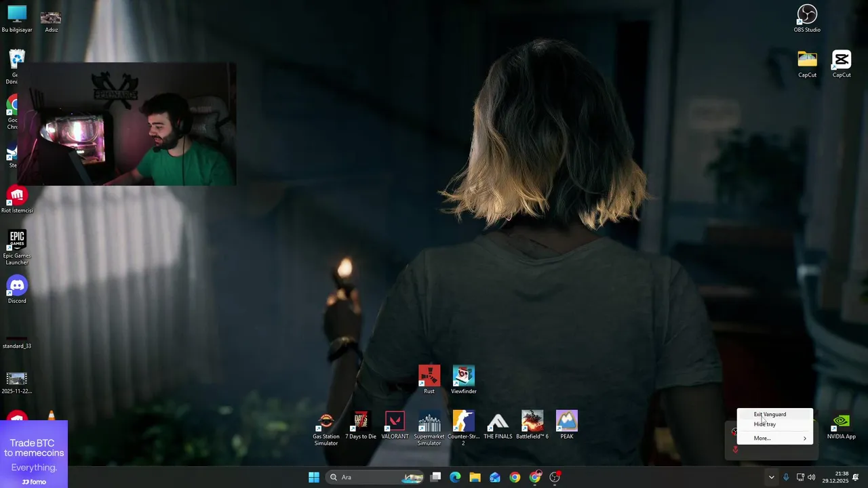Open Microsoft Edge from the taskbar
This screenshot has width=868, height=488.
pos(455,477)
